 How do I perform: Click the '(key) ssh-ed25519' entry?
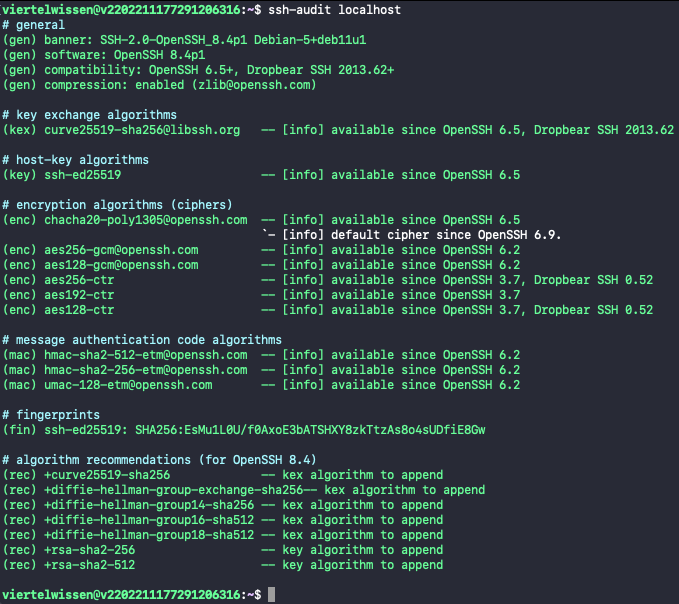[x=62, y=175]
